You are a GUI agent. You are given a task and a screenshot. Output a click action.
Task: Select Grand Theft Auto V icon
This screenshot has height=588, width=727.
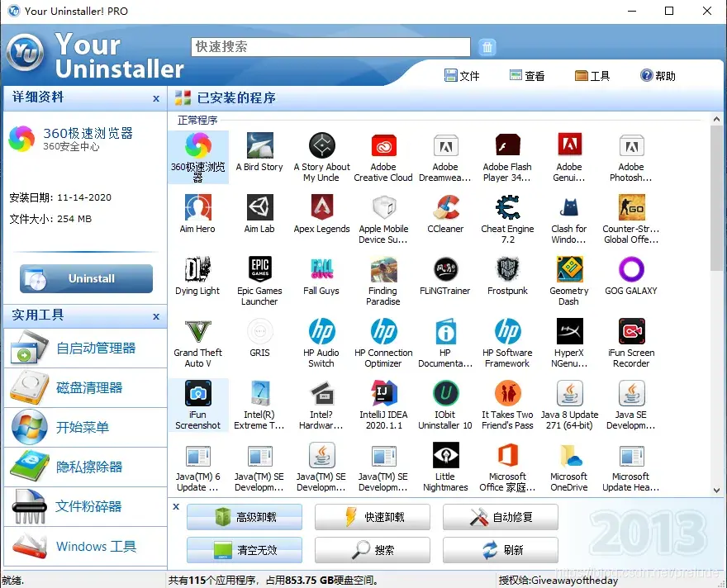[x=198, y=331]
